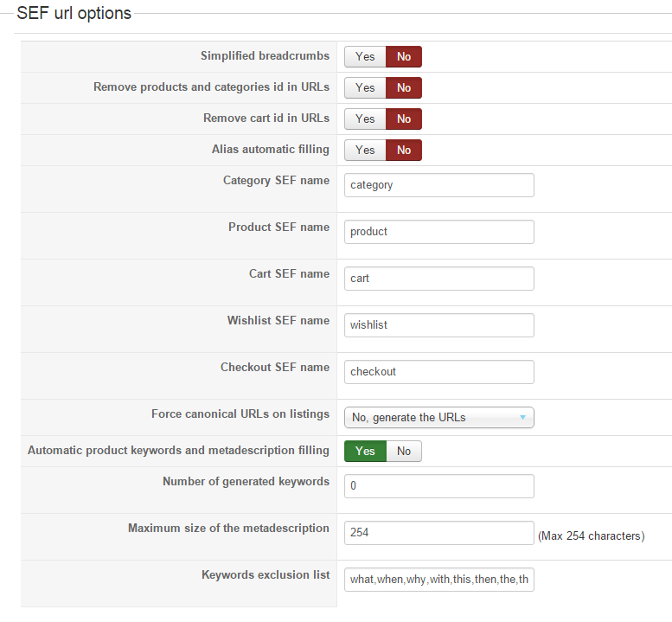Set Simplified breadcrumbs to Yes
The image size is (672, 622).
365,57
